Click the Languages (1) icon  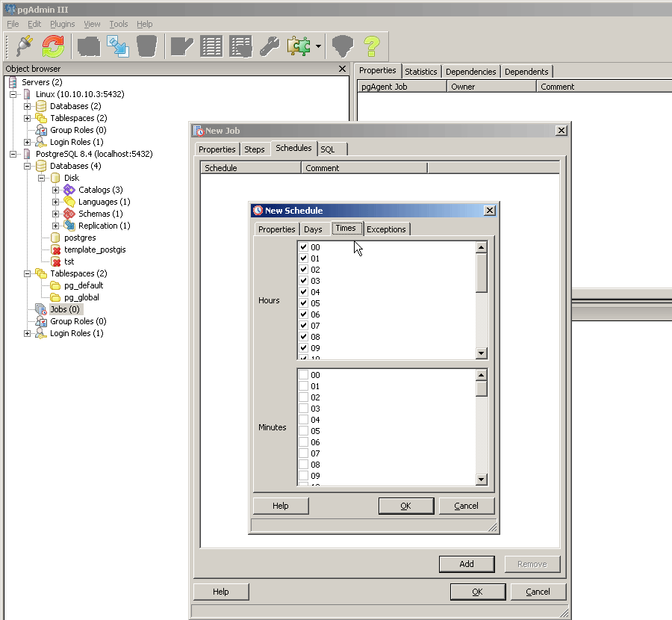(x=69, y=202)
